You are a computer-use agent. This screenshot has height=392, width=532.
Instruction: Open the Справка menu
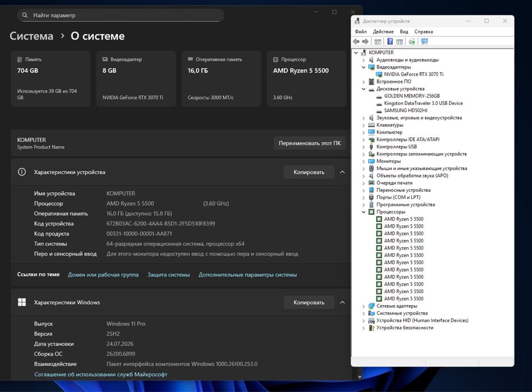pos(424,31)
